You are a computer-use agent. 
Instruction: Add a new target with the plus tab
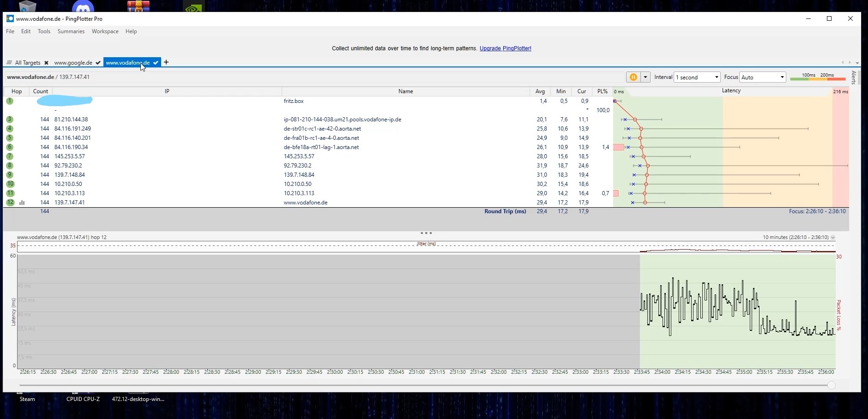[x=166, y=62]
